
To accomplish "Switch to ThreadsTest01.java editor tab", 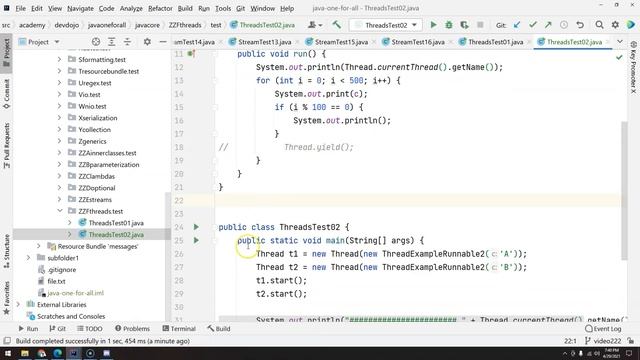I will click(496, 42).
